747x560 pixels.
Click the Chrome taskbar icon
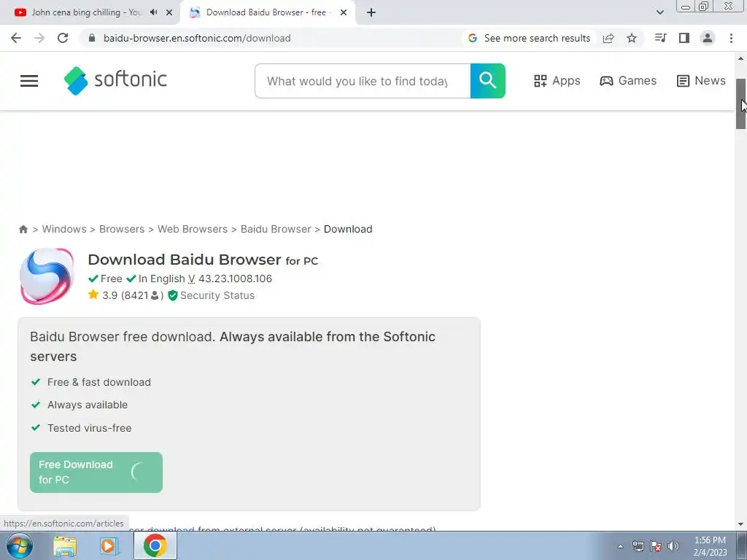coord(155,545)
